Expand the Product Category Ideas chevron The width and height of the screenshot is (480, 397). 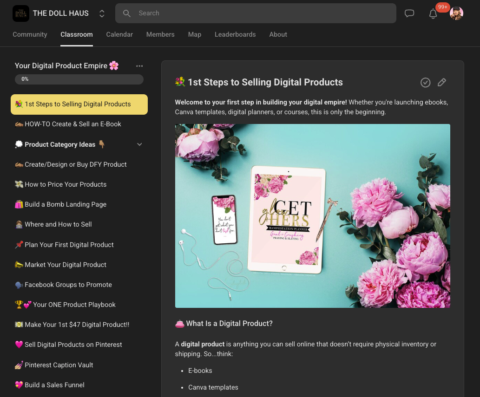[139, 144]
